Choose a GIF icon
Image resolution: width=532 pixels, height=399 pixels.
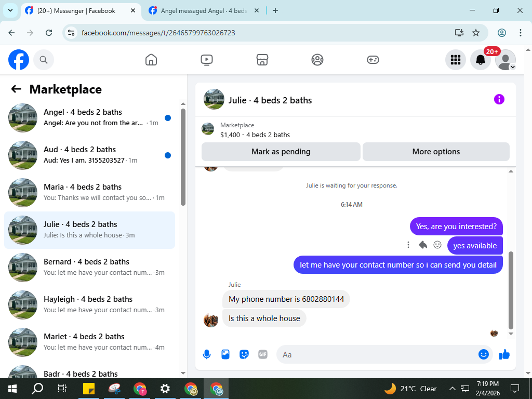pos(262,354)
